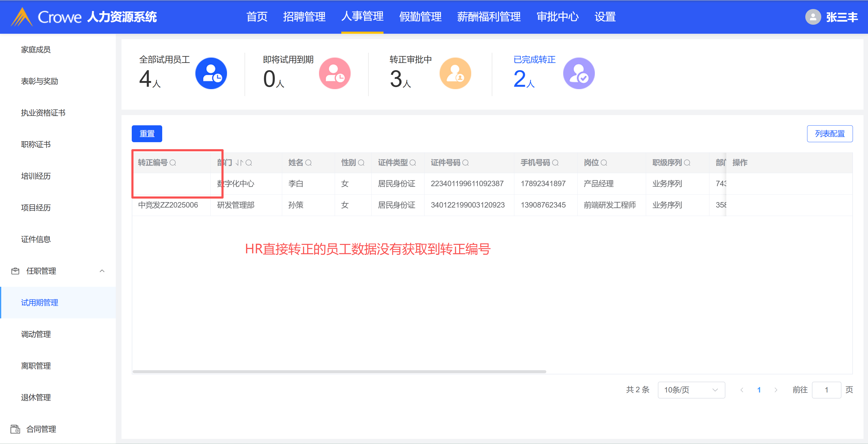Image resolution: width=868 pixels, height=444 pixels.
Task: Click the 即将试用到期 pink user icon
Action: point(335,73)
